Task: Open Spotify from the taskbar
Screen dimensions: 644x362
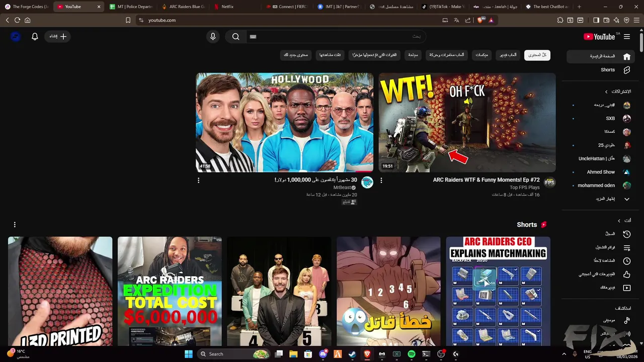Action: (x=411, y=354)
